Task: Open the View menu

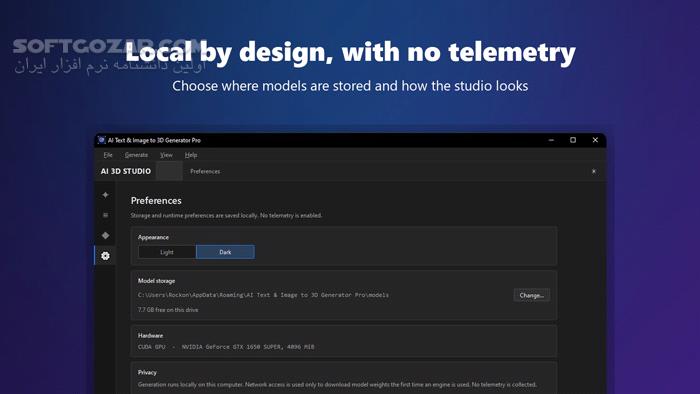Action: 166,155
